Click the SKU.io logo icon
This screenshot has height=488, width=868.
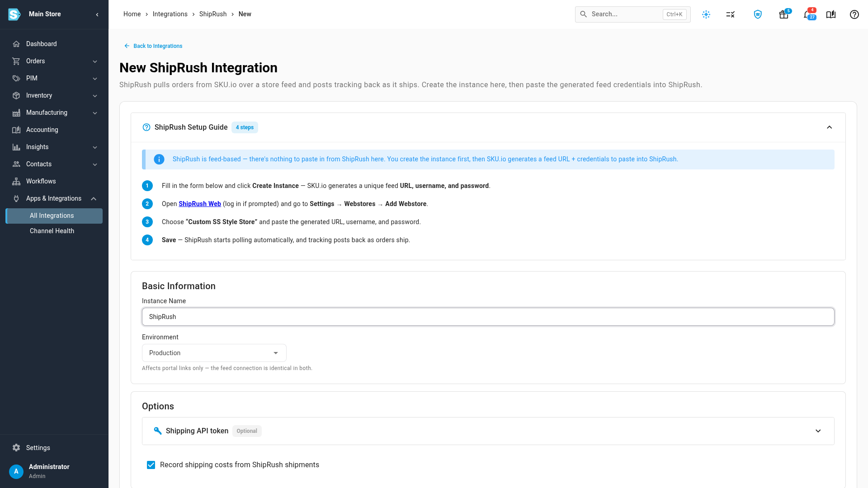(14, 14)
